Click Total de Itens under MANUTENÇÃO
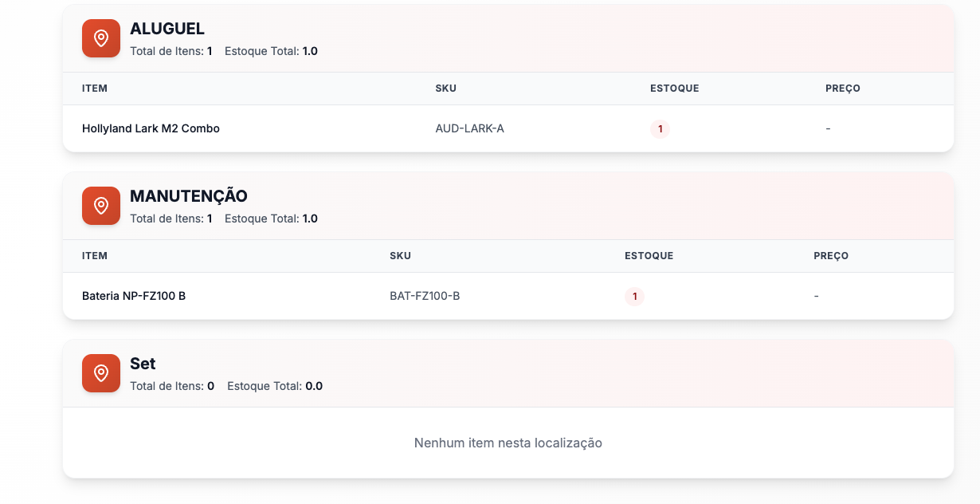 click(x=171, y=219)
